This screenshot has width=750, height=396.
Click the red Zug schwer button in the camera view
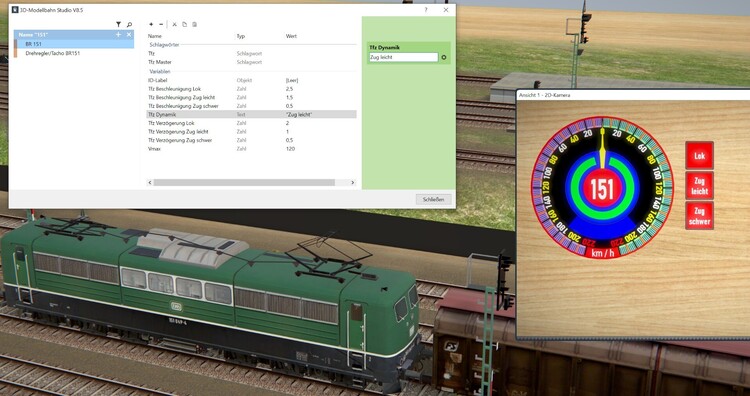pos(699,215)
